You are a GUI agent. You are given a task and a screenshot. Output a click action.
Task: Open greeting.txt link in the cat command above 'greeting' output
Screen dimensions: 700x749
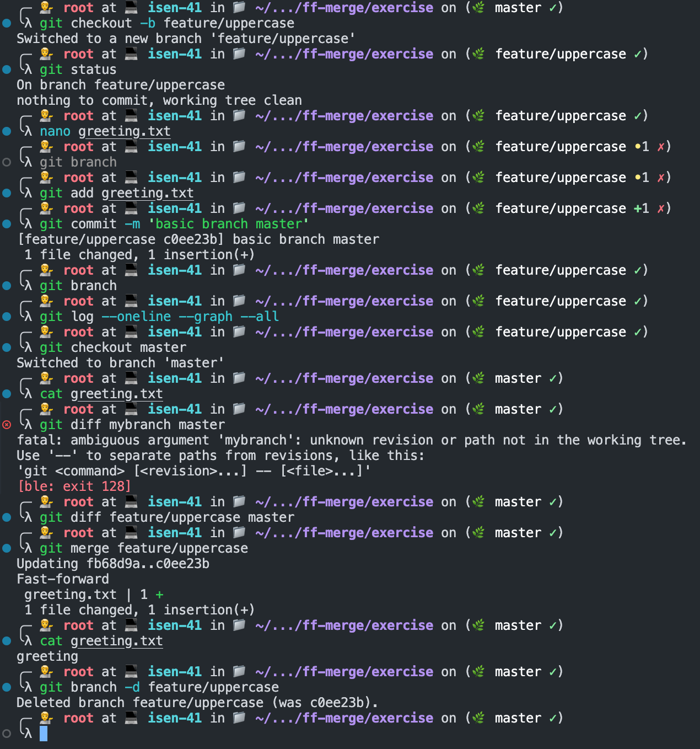tap(116, 641)
